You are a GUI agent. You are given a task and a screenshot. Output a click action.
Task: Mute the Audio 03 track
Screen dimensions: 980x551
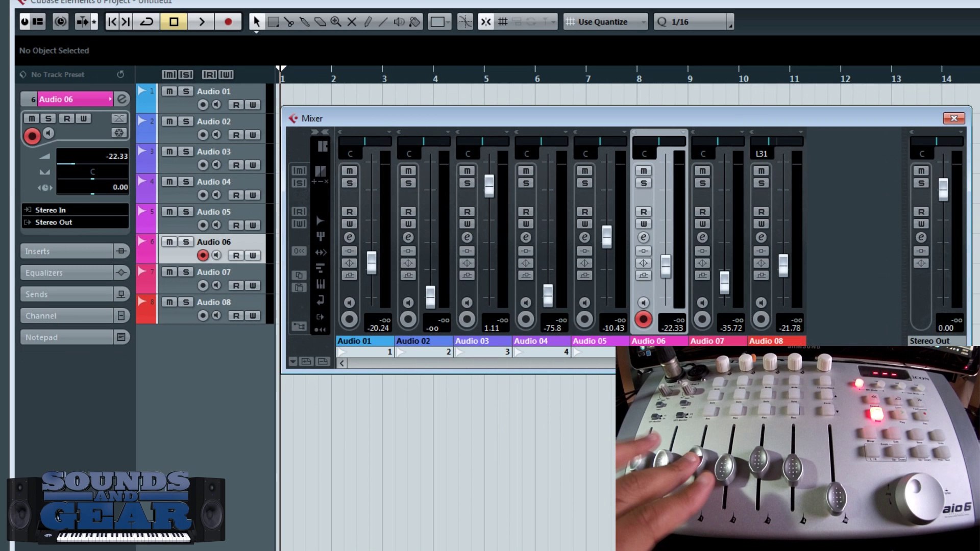coord(169,152)
